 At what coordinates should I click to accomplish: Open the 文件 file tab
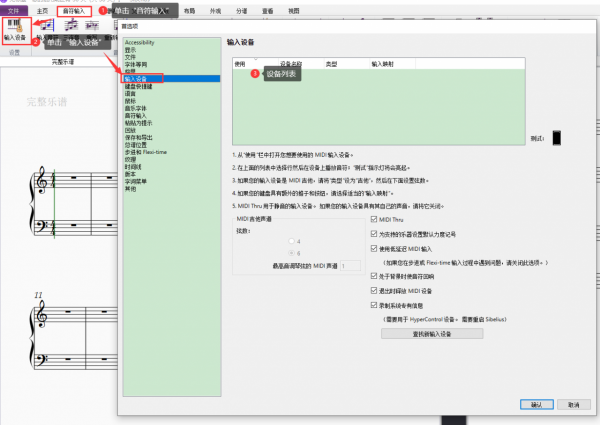coord(13,11)
